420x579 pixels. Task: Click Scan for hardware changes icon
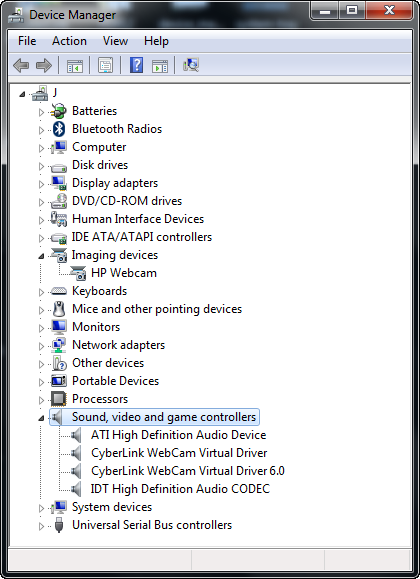point(191,65)
